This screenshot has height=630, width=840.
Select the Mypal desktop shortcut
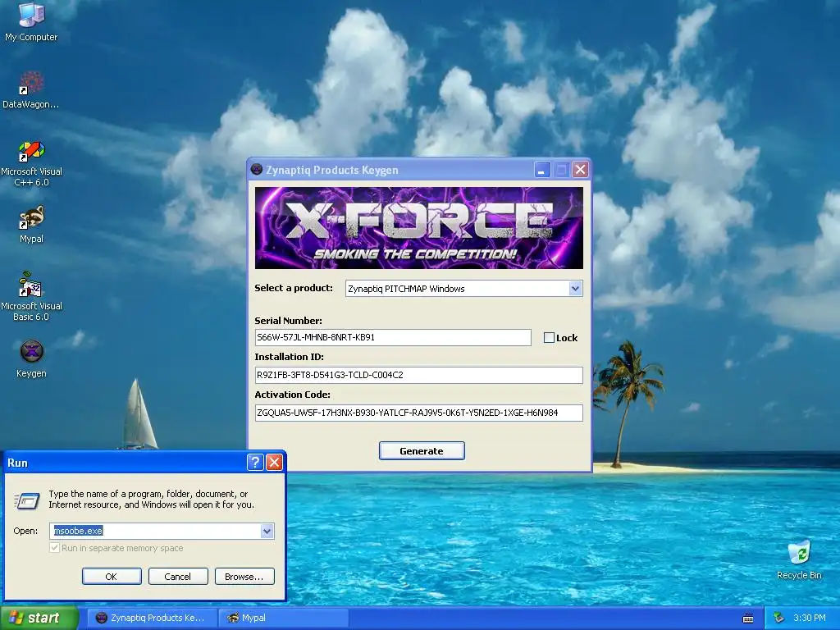click(31, 225)
